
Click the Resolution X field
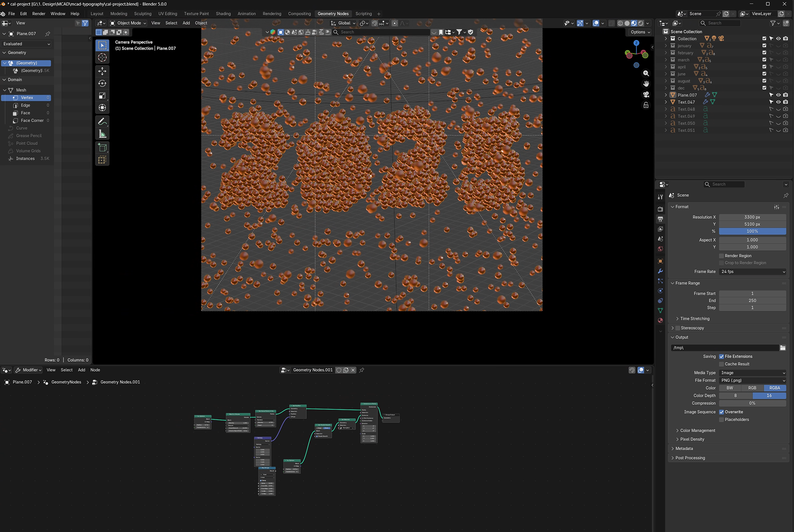coord(752,217)
